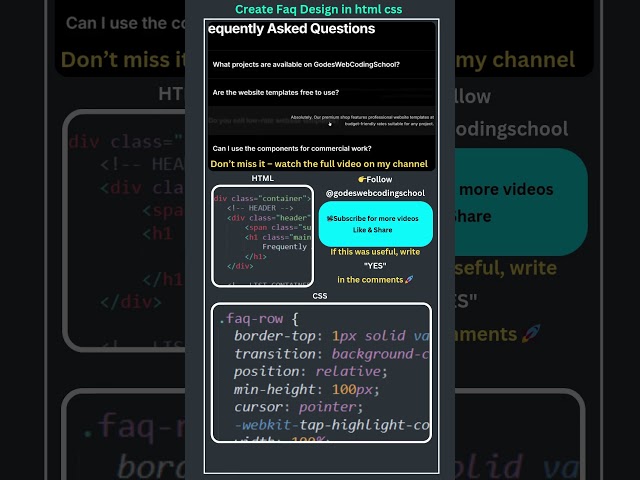
Task: Click the pointing hand emoji before Follow
Action: 362,179
